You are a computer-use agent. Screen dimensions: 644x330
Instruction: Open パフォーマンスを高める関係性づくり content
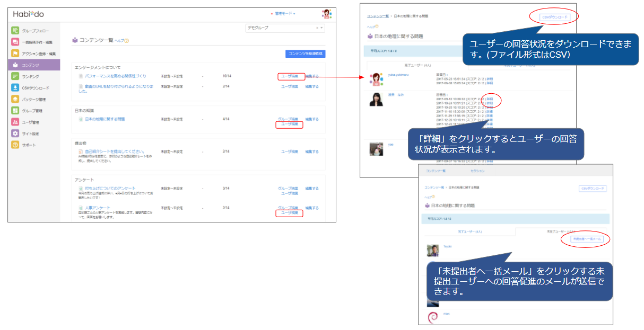(x=115, y=76)
